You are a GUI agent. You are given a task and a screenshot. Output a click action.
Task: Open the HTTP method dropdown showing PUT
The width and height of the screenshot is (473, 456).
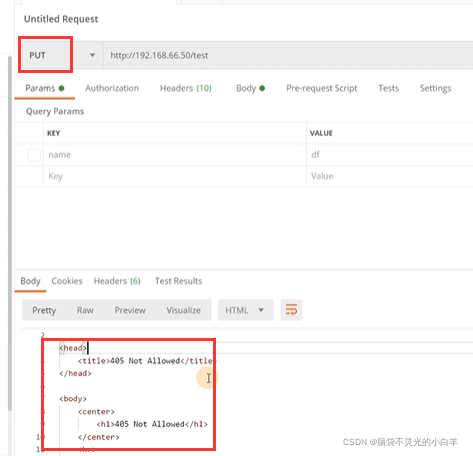pyautogui.click(x=62, y=55)
